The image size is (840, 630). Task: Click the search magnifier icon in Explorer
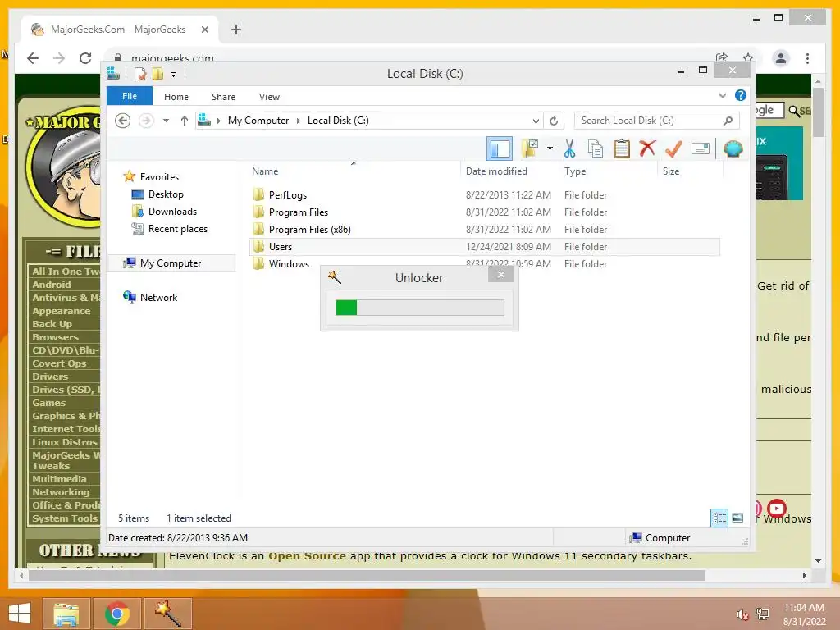(728, 121)
